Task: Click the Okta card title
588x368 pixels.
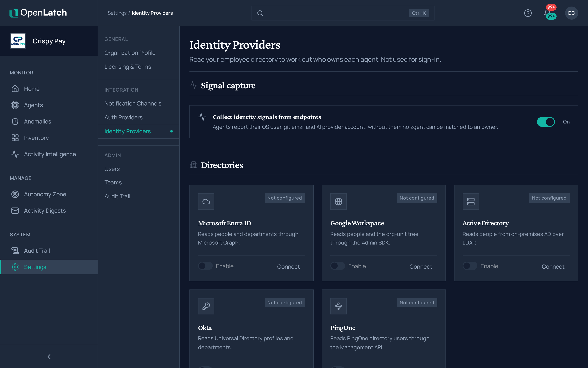Action: [x=205, y=328]
